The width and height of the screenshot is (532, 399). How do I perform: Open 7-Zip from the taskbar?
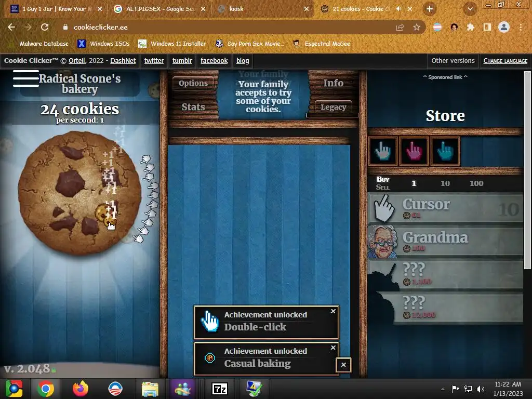(x=219, y=389)
